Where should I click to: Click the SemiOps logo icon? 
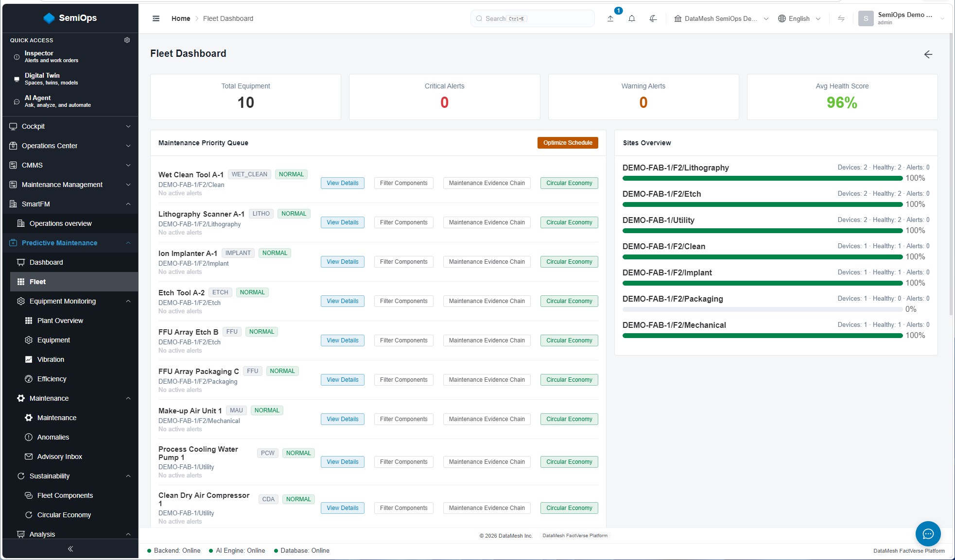pyautogui.click(x=49, y=18)
